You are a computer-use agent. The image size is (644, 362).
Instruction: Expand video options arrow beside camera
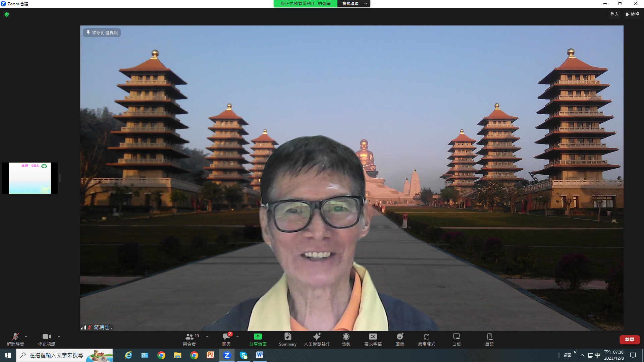point(59,337)
